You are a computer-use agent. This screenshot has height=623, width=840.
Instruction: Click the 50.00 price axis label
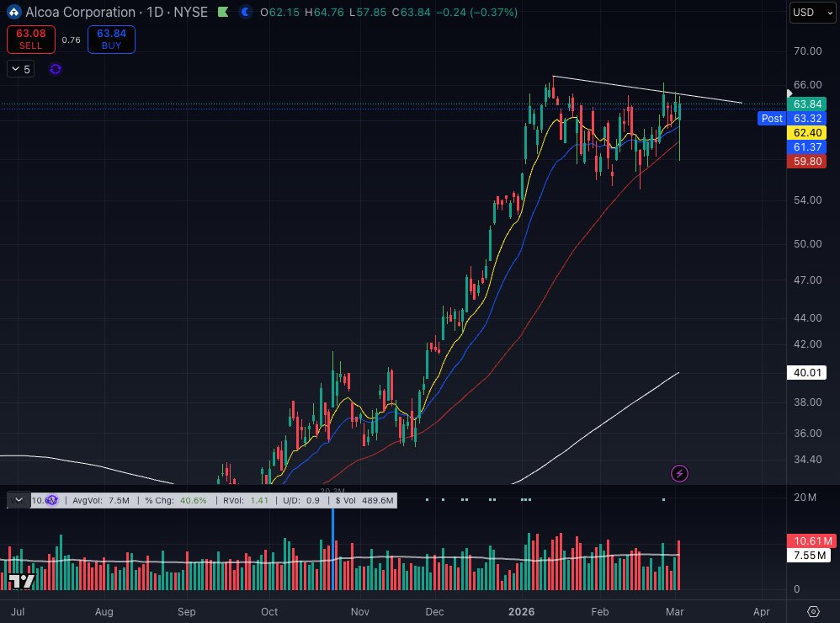pos(807,244)
